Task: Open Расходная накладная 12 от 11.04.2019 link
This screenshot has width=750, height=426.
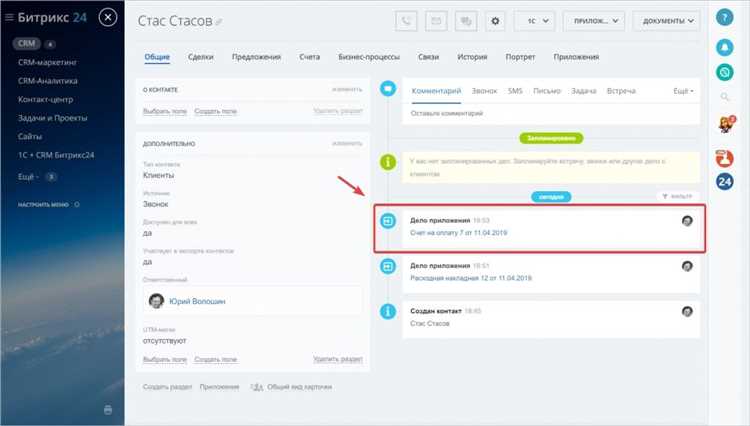Action: point(471,278)
